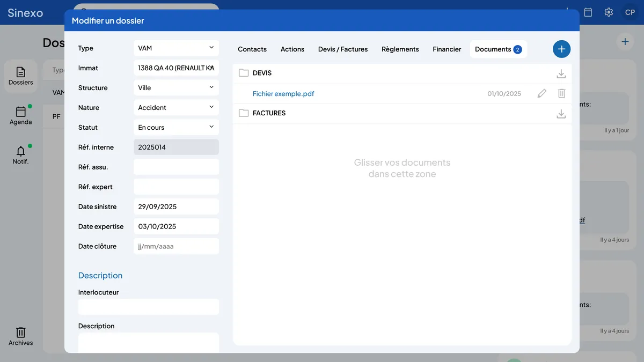This screenshot has width=644, height=362.
Task: Click the Date sinistre field
Action: click(176, 207)
